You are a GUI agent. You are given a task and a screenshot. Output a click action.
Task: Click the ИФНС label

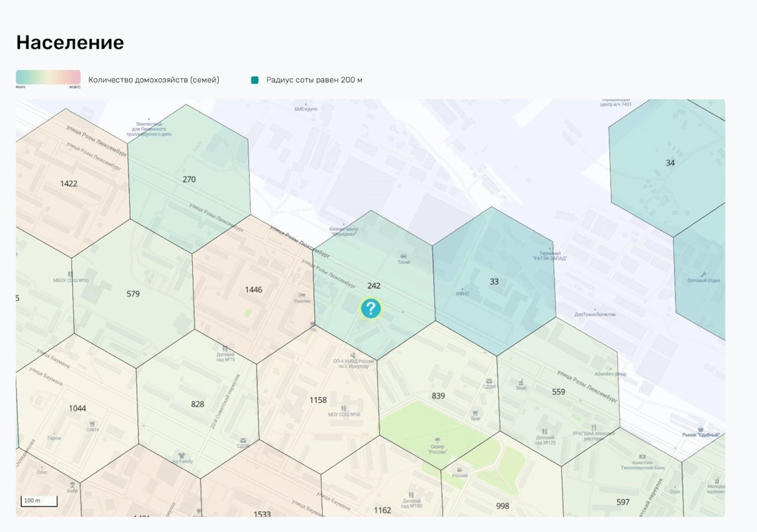pyautogui.click(x=463, y=293)
